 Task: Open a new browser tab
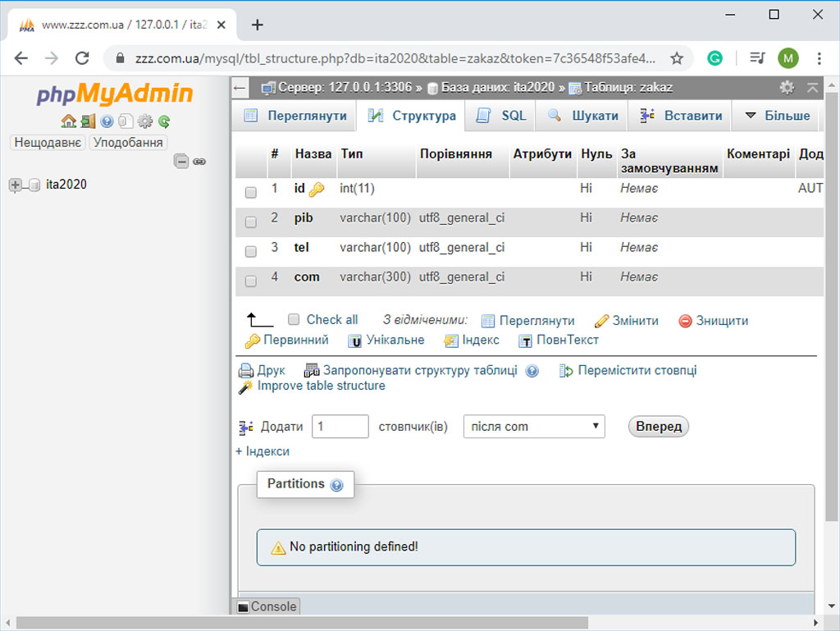(x=257, y=25)
